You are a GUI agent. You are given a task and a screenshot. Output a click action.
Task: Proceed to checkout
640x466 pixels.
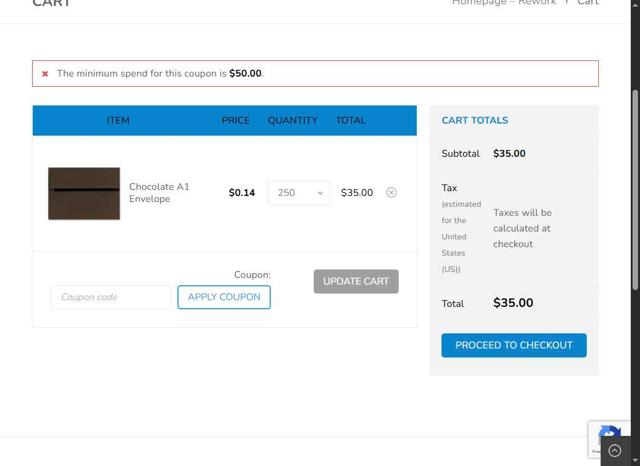514,345
